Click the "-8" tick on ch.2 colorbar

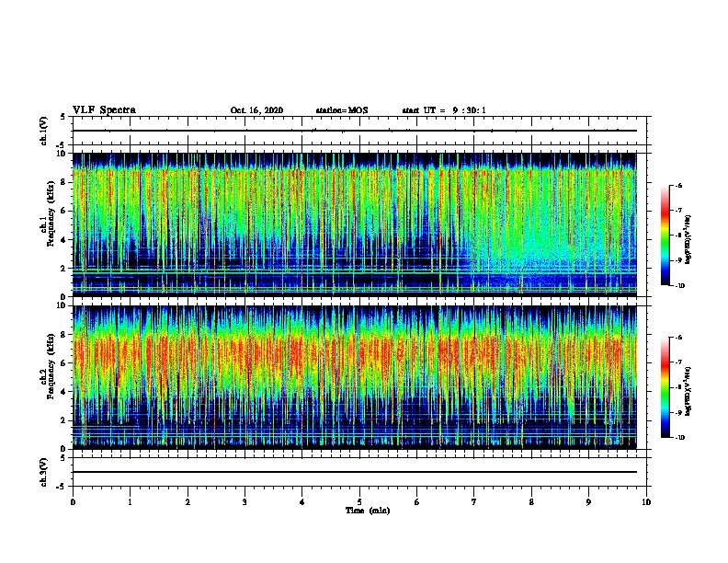click(679, 387)
